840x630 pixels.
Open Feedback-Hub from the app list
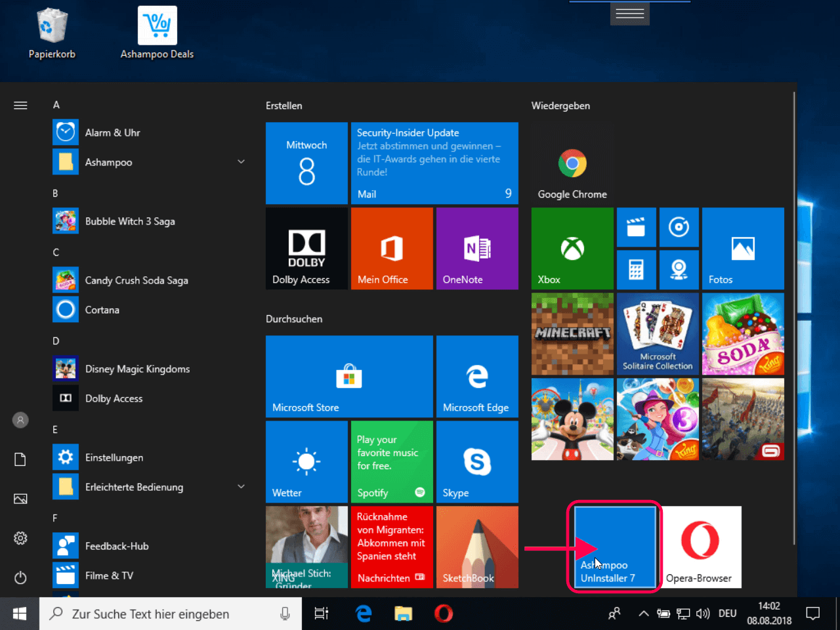point(150,546)
